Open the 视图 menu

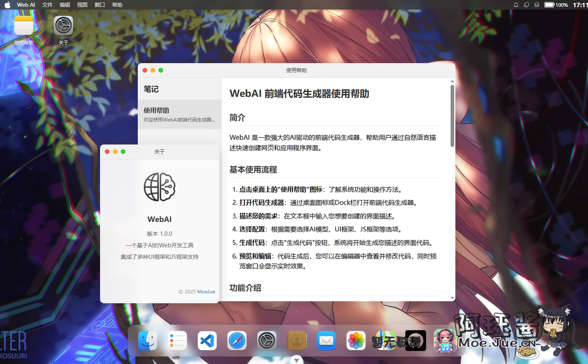[82, 5]
